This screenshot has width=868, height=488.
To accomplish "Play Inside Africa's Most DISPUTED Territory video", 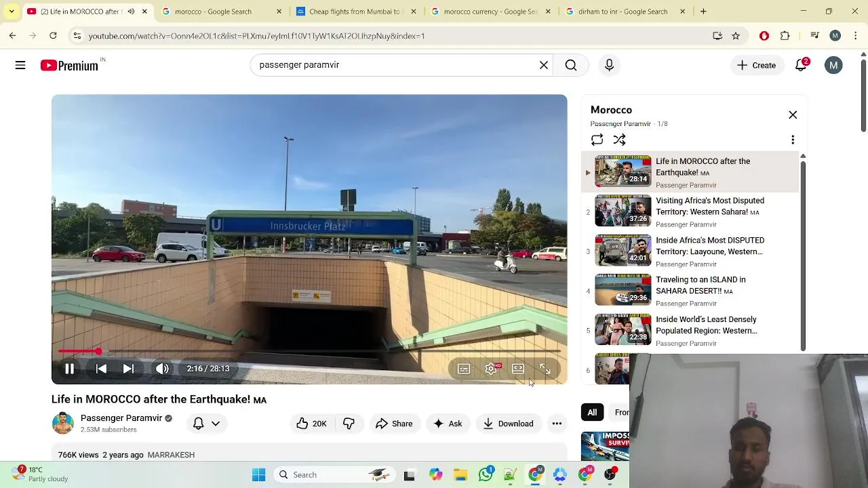I will point(690,251).
